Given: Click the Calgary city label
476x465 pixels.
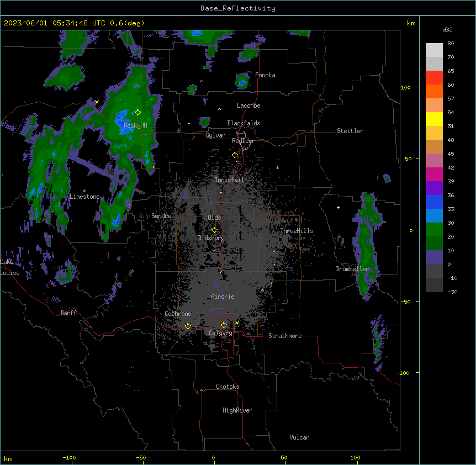Looking at the screenshot, I should (220, 333).
